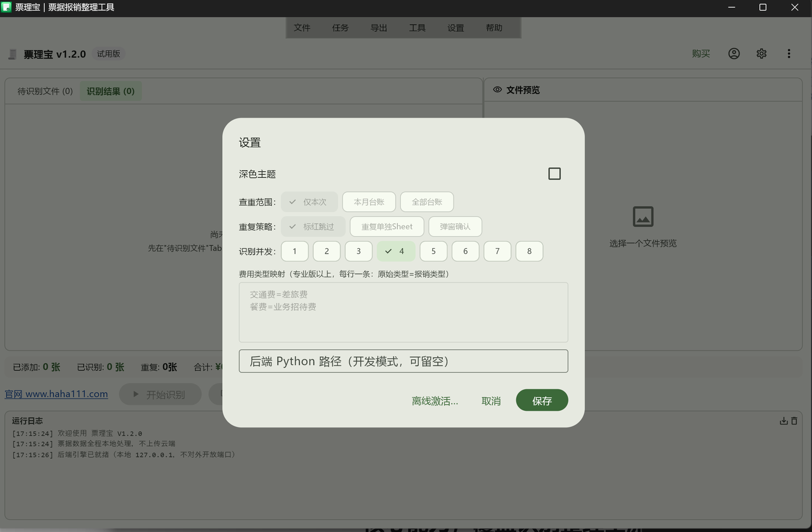Screen dimensions: 812x532
Task: Select 全部台账 for 查重范围
Action: pos(427,202)
